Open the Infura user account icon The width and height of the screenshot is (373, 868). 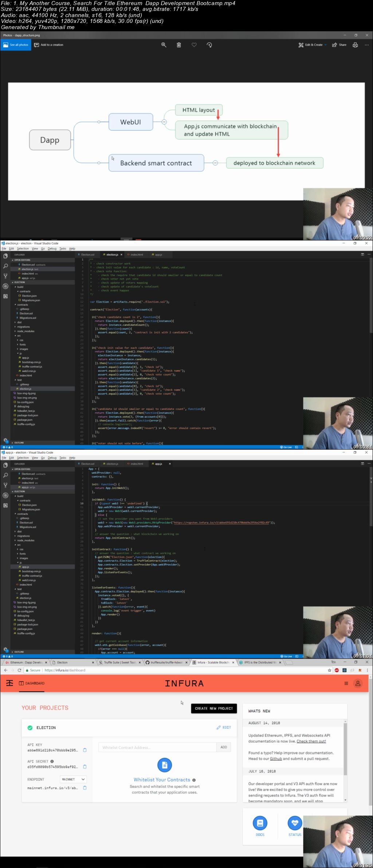click(x=358, y=683)
